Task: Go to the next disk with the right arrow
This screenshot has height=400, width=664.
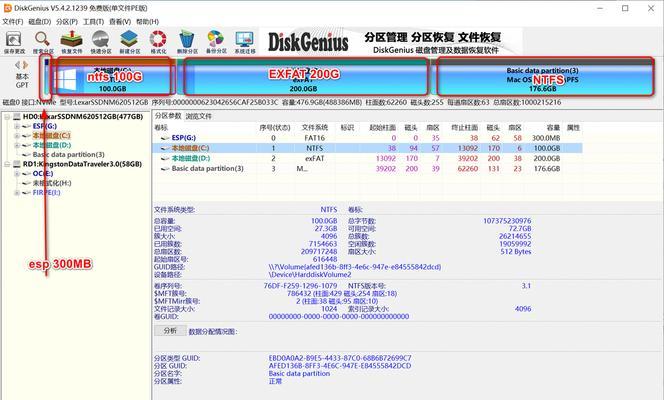Action: click(25, 65)
